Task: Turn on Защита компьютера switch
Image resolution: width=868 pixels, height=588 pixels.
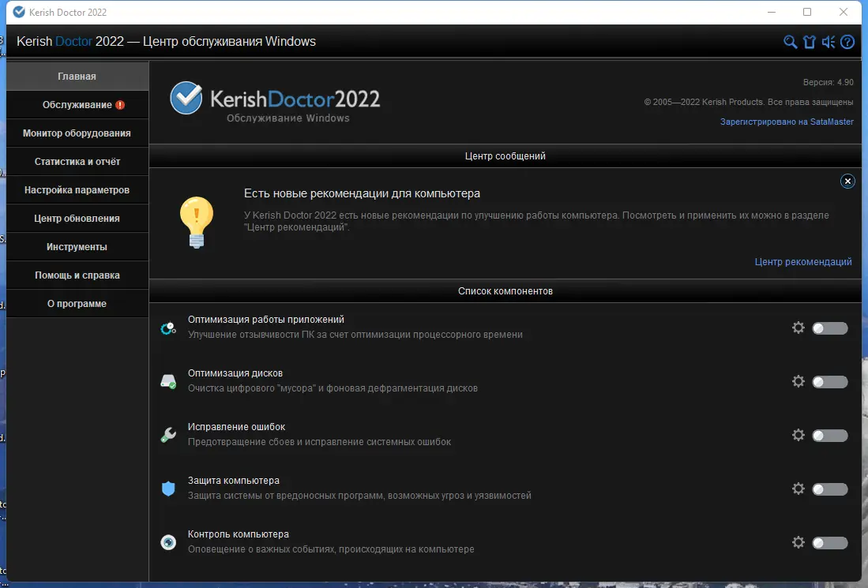Action: (x=829, y=489)
